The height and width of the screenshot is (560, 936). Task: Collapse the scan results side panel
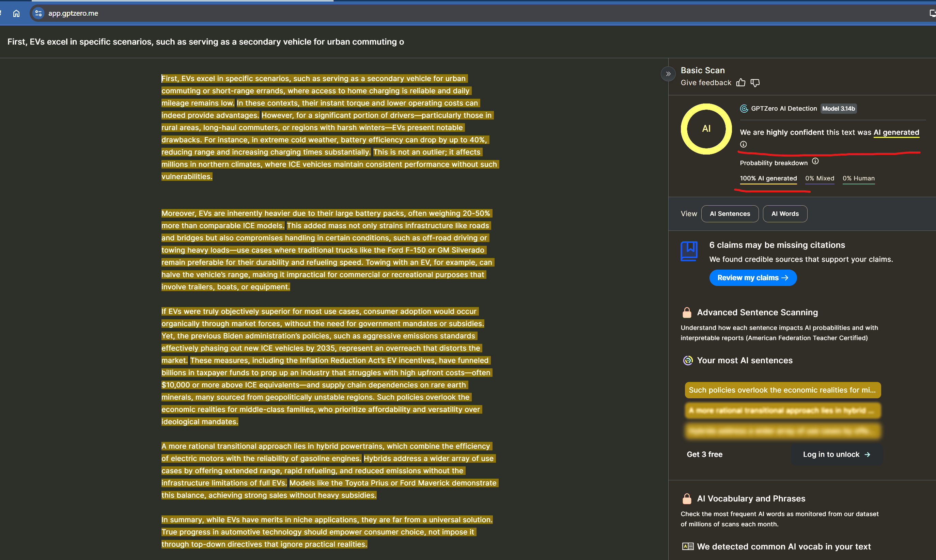(668, 74)
